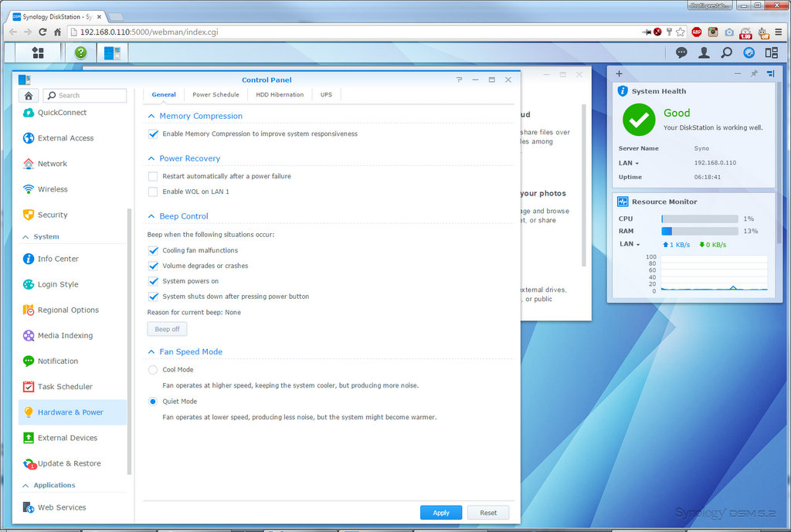This screenshot has height=532, width=791.
Task: Toggle System powers on beep
Action: pos(153,281)
